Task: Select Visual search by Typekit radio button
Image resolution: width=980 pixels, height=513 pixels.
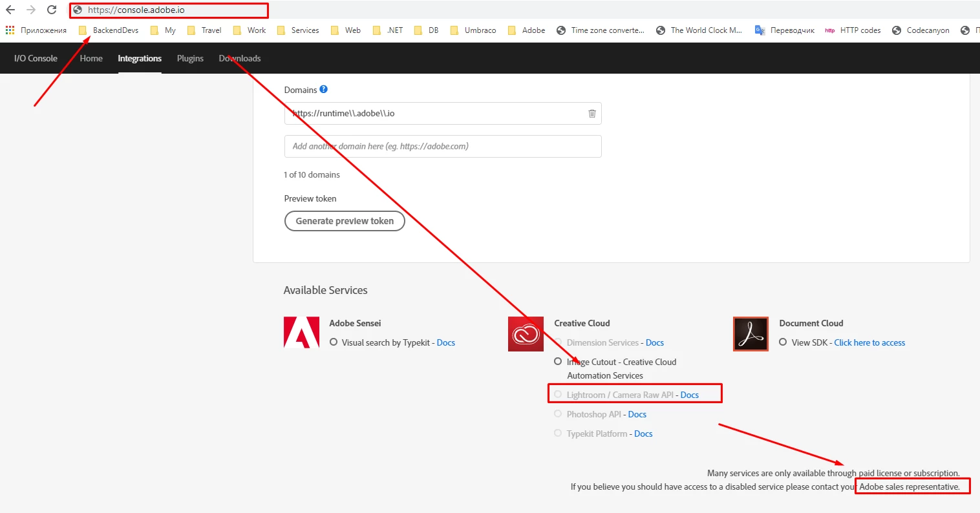Action: pos(334,342)
